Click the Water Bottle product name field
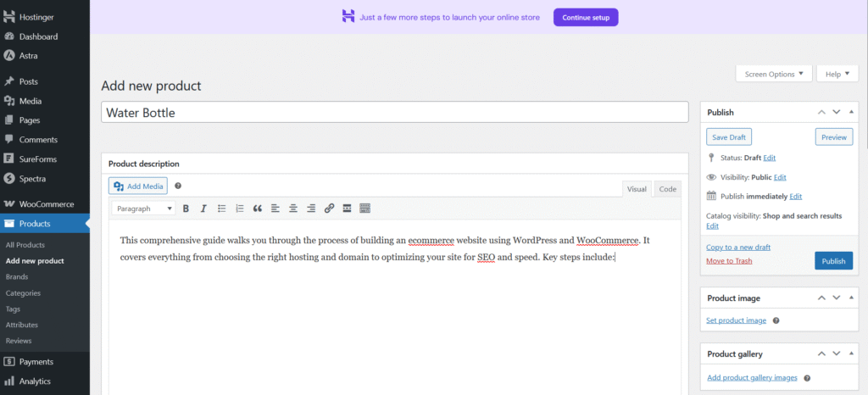Viewport: 868px width, 395px height. 394,112
